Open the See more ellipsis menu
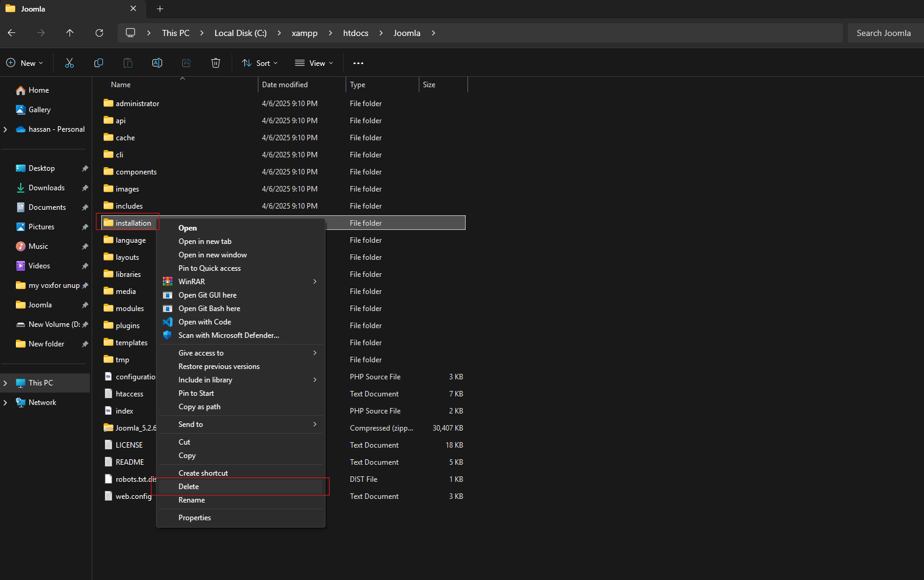The image size is (924, 580). coord(358,63)
